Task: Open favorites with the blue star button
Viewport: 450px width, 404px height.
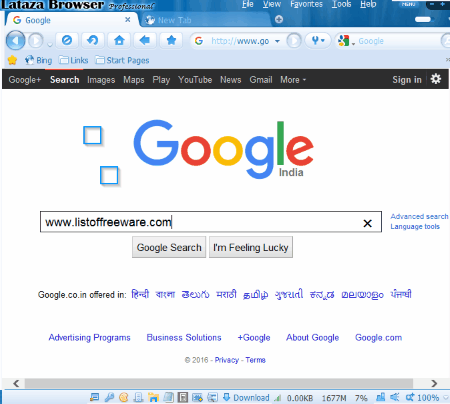Action: pyautogui.click(x=171, y=41)
